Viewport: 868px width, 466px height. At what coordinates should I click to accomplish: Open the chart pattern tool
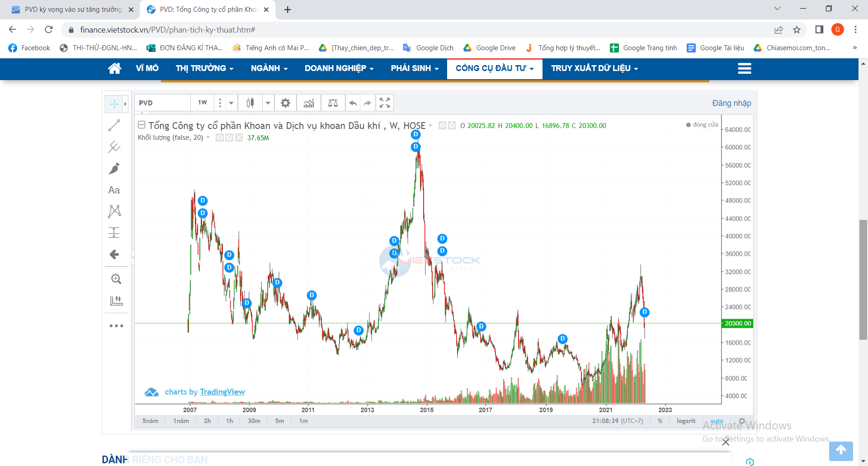click(x=114, y=211)
